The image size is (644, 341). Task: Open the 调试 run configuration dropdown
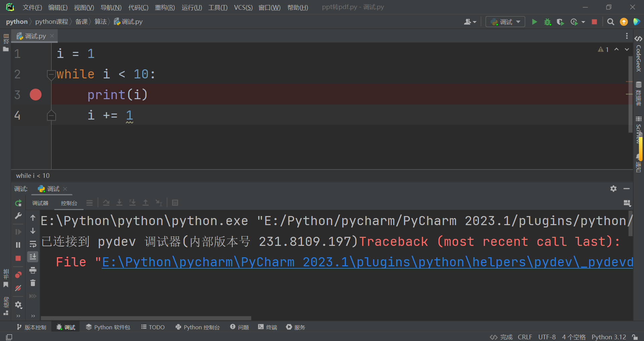click(505, 22)
